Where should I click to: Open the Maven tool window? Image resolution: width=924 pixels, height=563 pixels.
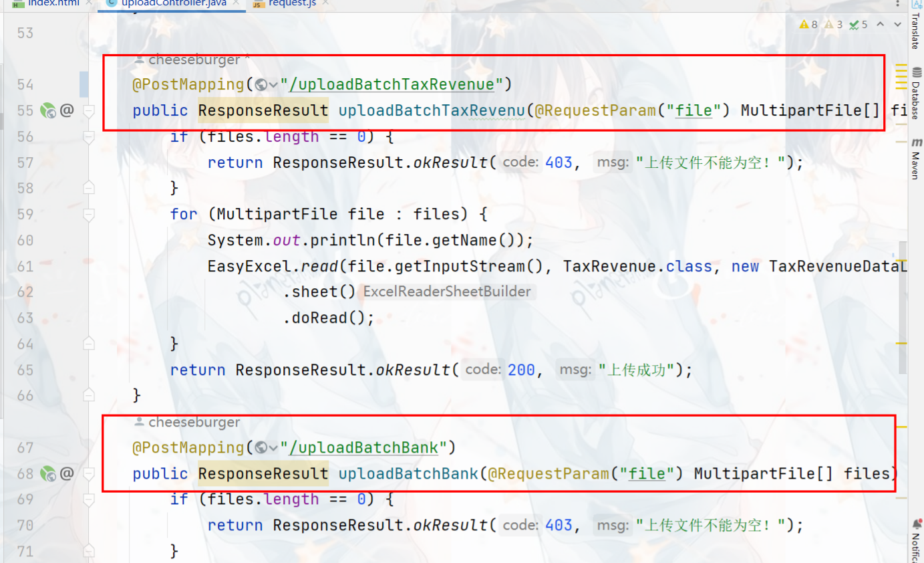[915, 159]
